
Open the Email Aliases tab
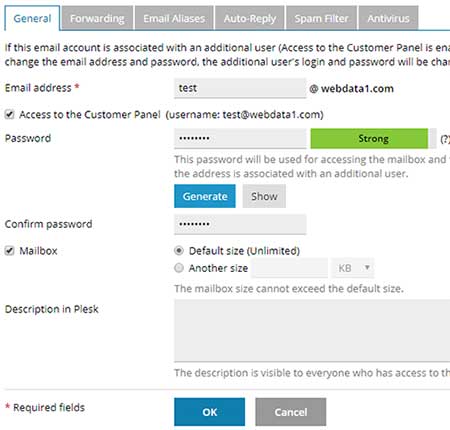coord(174,18)
